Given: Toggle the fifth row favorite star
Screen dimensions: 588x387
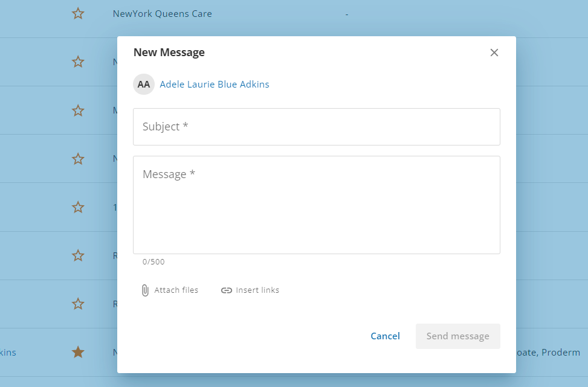Looking at the screenshot, I should [x=78, y=207].
